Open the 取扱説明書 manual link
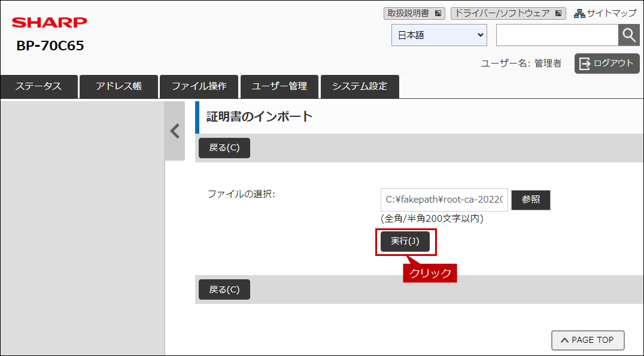This screenshot has height=356, width=644. (414, 13)
